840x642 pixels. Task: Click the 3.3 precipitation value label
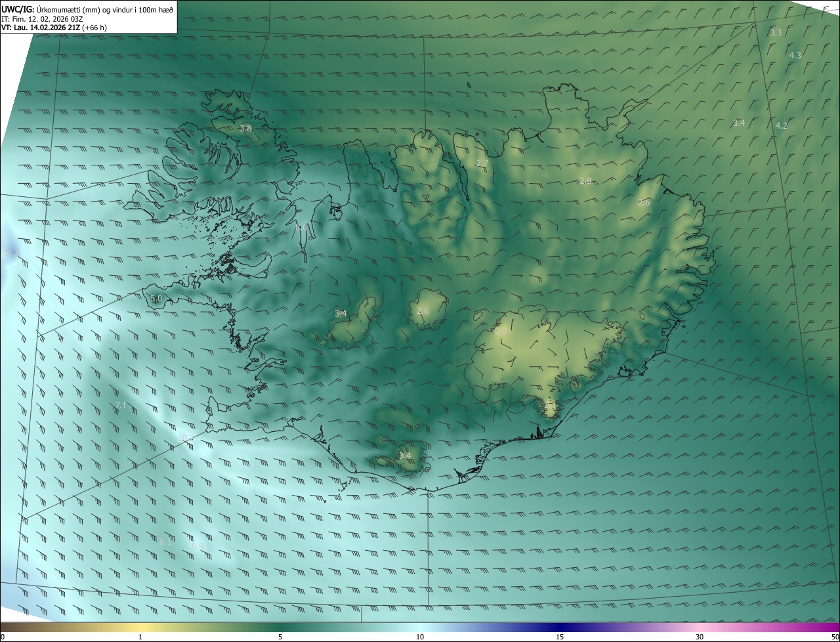[x=776, y=32]
